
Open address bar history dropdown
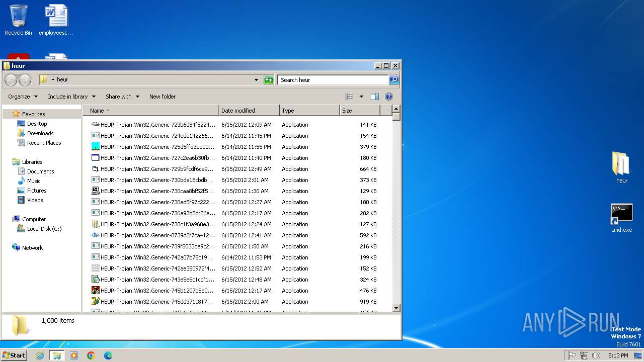click(256, 80)
